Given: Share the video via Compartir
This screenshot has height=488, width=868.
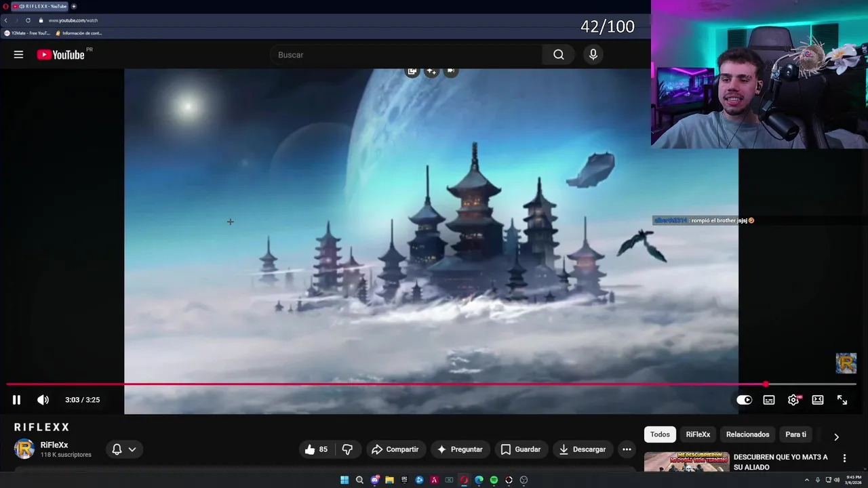Looking at the screenshot, I should 395,449.
